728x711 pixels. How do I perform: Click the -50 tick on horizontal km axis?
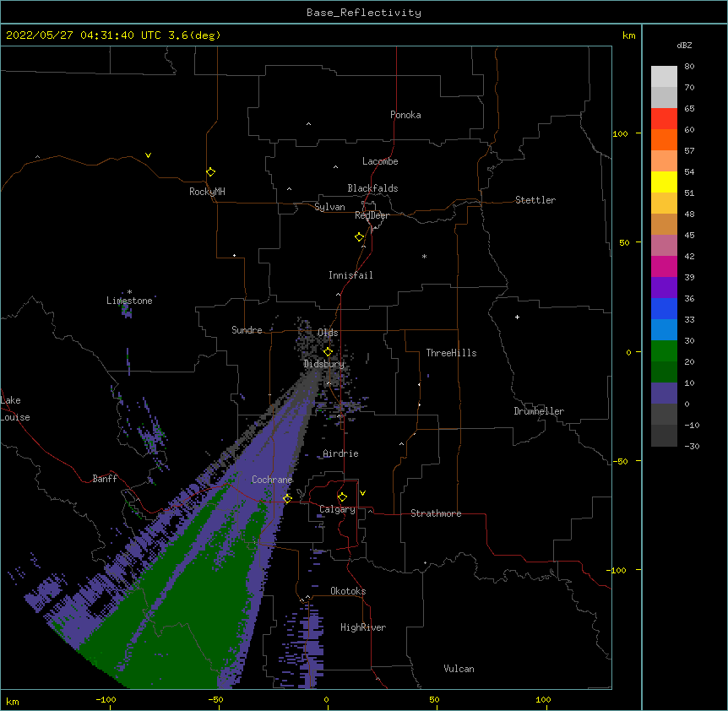click(x=215, y=699)
